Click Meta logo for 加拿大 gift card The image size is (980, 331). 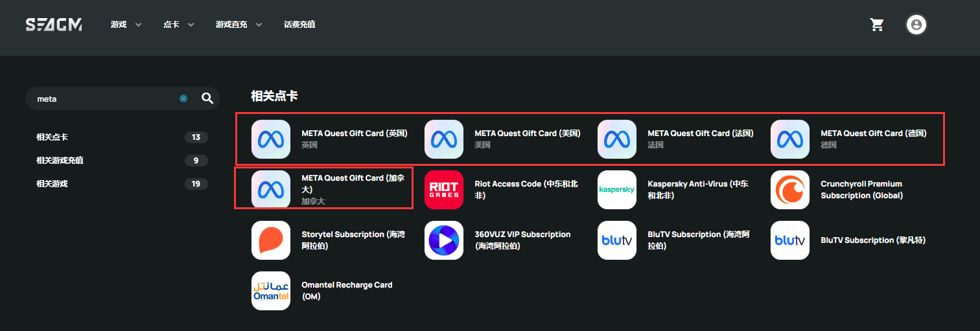point(271,190)
